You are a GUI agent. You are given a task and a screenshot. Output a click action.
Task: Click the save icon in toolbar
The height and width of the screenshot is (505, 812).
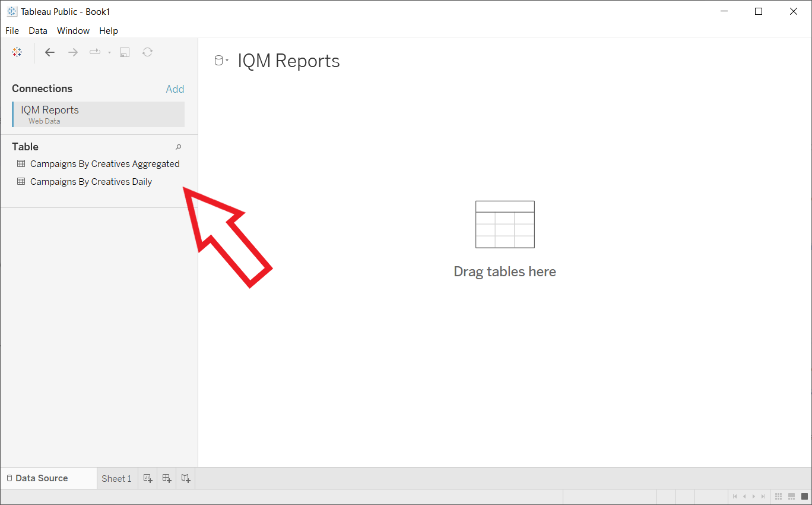[125, 52]
